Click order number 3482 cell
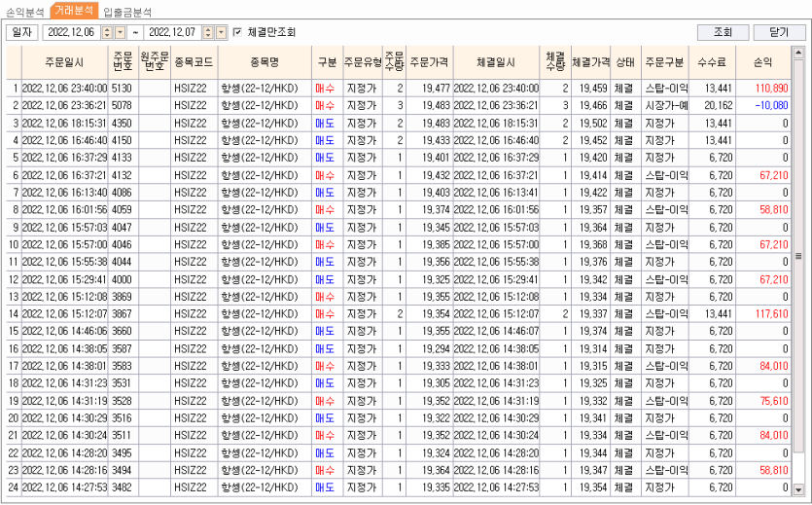The width and height of the screenshot is (812, 505). 124,487
